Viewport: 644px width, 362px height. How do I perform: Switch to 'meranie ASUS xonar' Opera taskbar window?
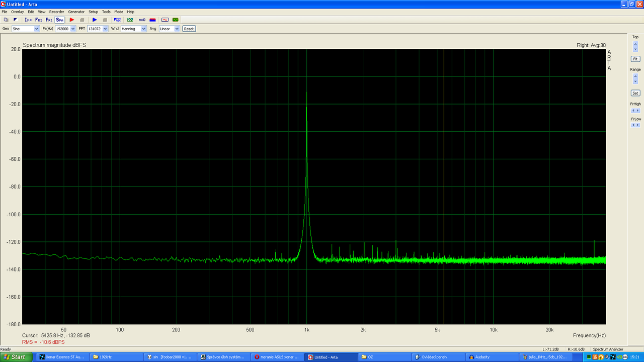tap(277, 357)
